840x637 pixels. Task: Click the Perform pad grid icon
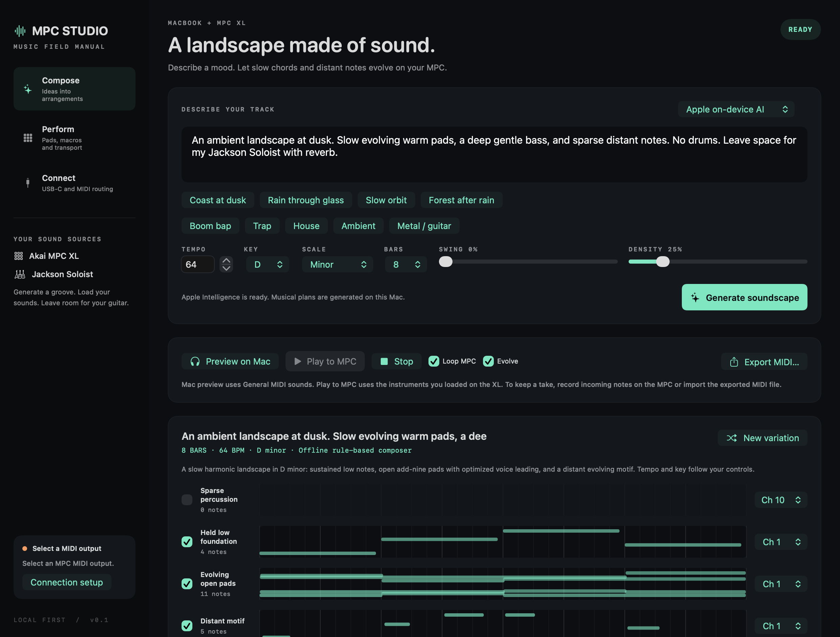(28, 138)
